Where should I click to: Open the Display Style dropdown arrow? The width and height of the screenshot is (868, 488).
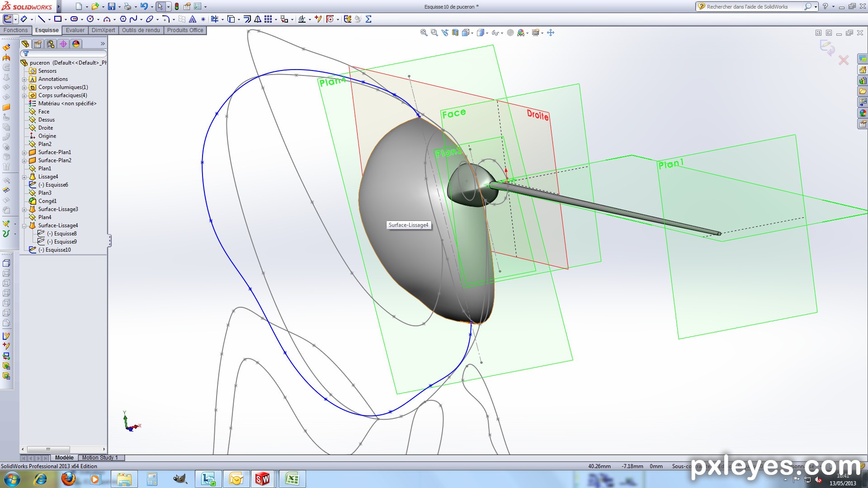487,33
